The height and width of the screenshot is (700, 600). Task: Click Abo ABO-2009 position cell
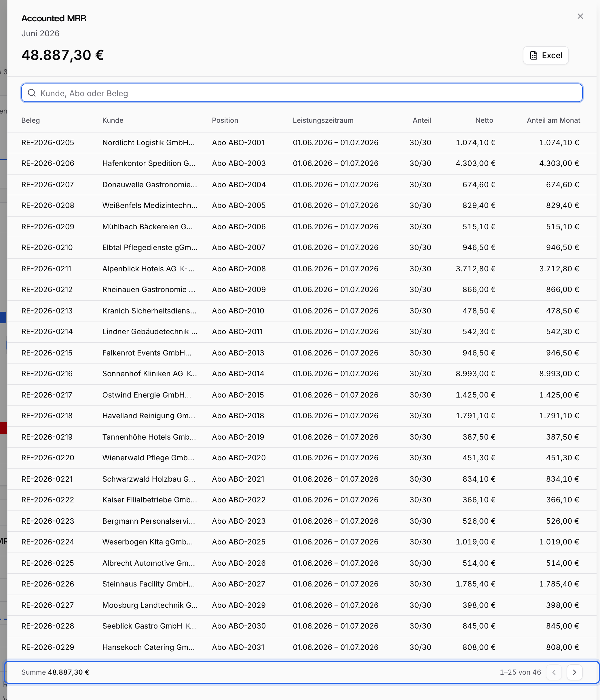pyautogui.click(x=239, y=290)
